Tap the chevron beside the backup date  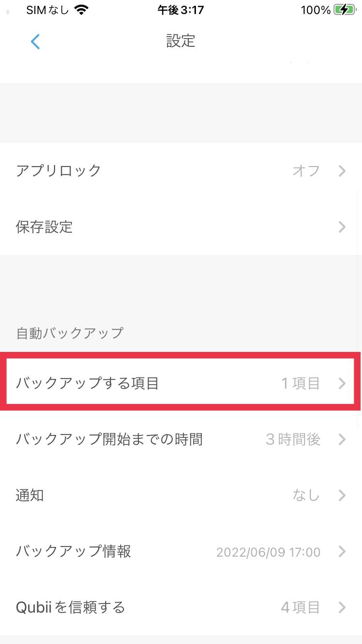pos(342,551)
